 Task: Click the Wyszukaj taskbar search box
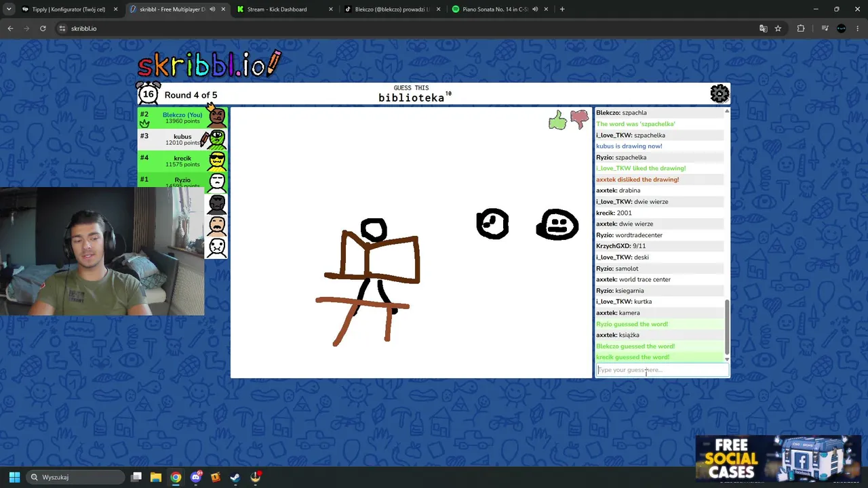pyautogui.click(x=75, y=477)
